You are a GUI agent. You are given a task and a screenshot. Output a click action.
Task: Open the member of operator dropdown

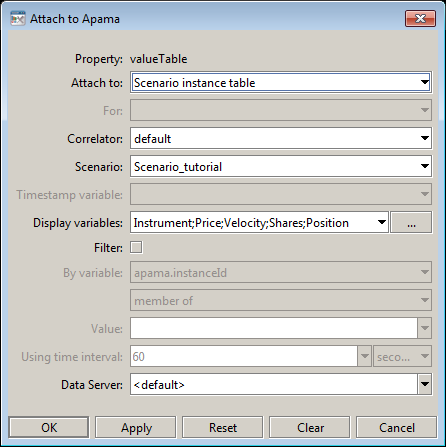pyautogui.click(x=281, y=300)
